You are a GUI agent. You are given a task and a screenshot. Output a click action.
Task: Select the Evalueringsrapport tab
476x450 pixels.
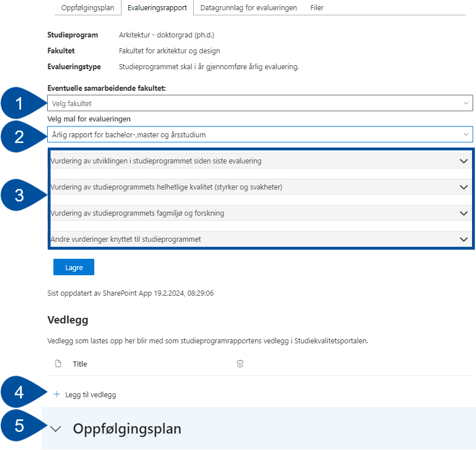(x=157, y=7)
